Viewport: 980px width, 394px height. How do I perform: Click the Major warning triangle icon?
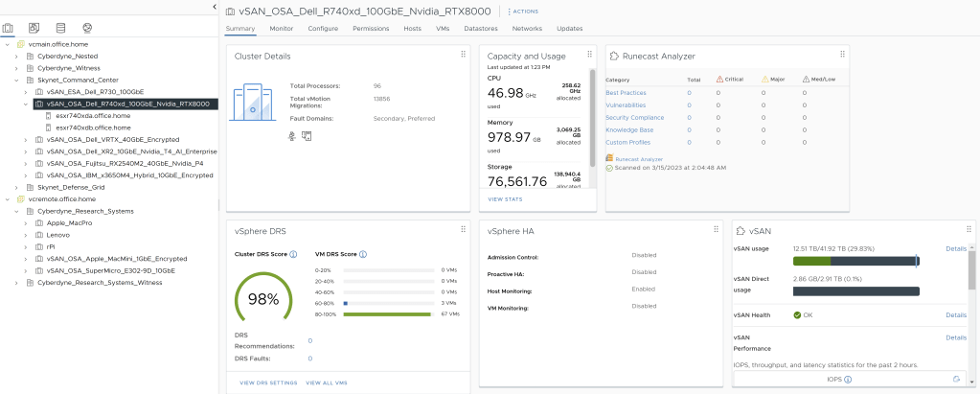pos(765,80)
